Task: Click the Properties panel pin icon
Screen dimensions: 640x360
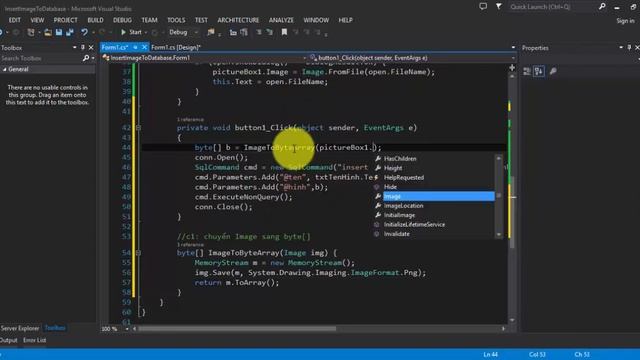Action: click(629, 47)
